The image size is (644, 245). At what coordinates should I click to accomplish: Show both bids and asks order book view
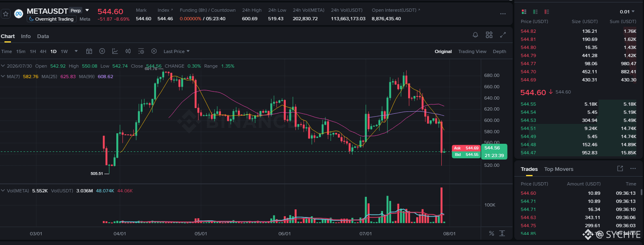coord(524,12)
